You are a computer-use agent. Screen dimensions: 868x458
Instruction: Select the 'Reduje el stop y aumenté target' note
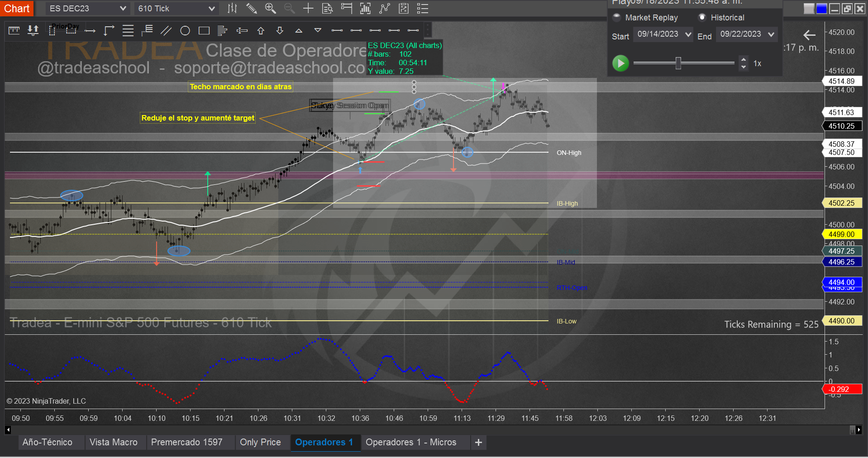(x=198, y=118)
